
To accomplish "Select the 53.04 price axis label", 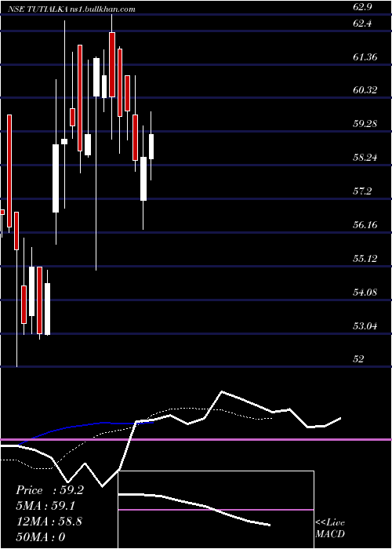I will click(x=365, y=326).
